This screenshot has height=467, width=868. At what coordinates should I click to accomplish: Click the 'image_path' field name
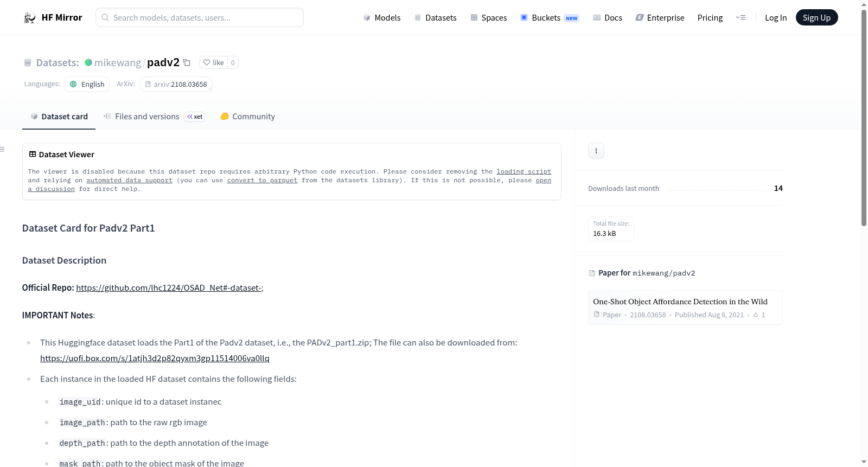pyautogui.click(x=82, y=423)
